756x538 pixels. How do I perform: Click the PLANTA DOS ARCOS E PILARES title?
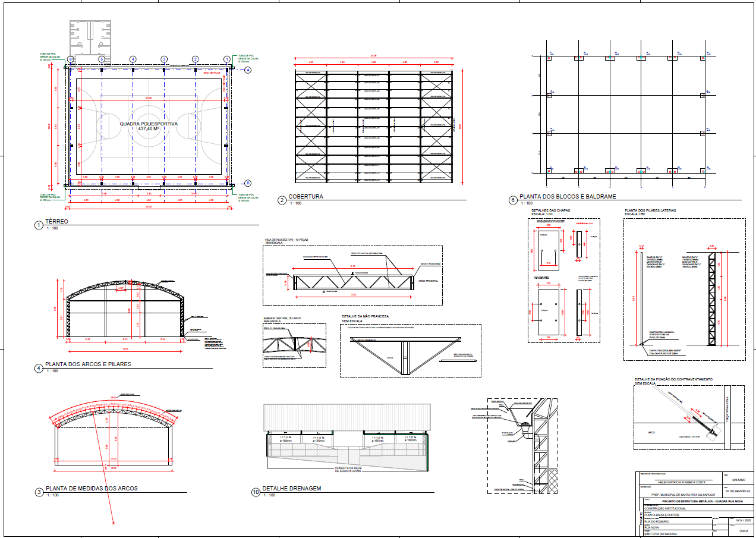pyautogui.click(x=89, y=364)
